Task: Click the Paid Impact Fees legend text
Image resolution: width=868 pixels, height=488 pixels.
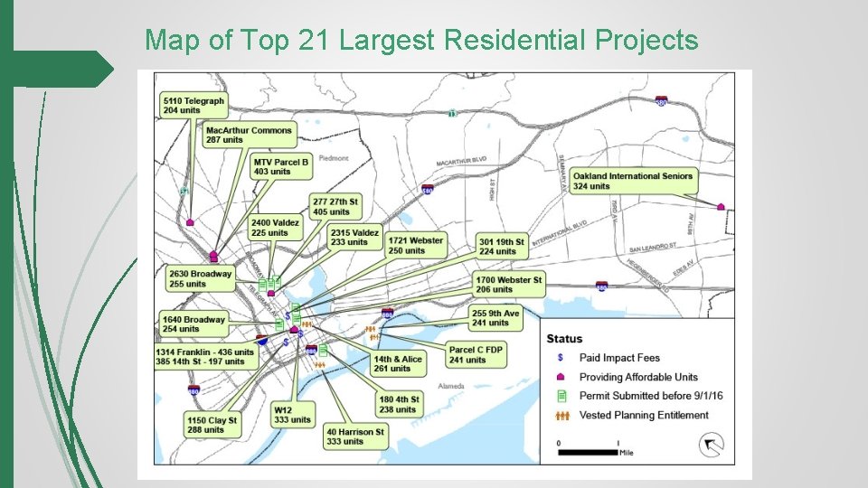Action: 619,358
